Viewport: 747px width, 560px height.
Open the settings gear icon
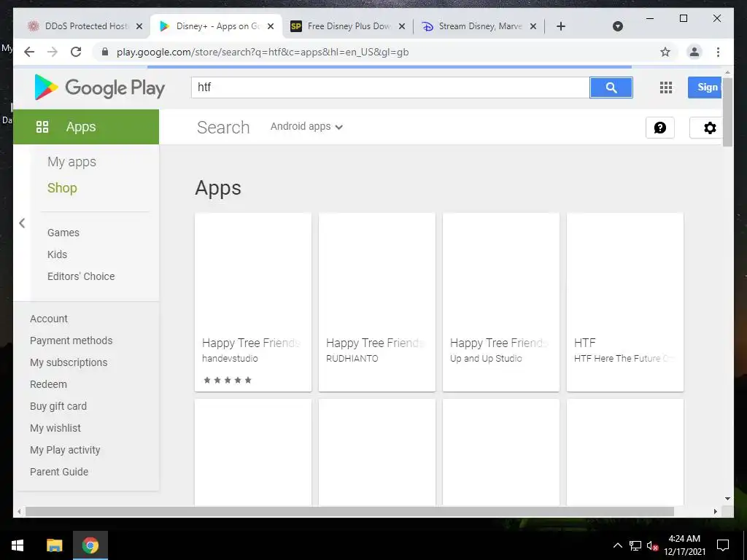tap(709, 128)
